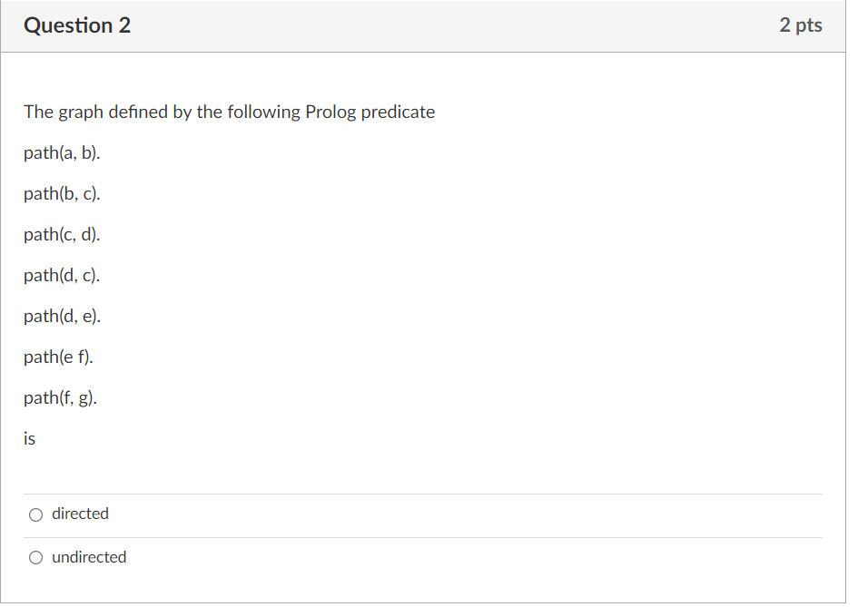Click the line "path(e f)."
Image resolution: width=868 pixels, height=607 pixels.
click(x=58, y=357)
